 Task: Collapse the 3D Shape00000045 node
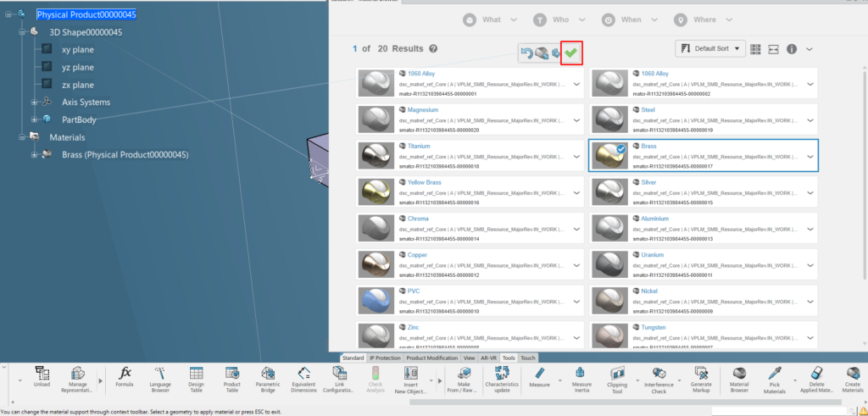22,32
